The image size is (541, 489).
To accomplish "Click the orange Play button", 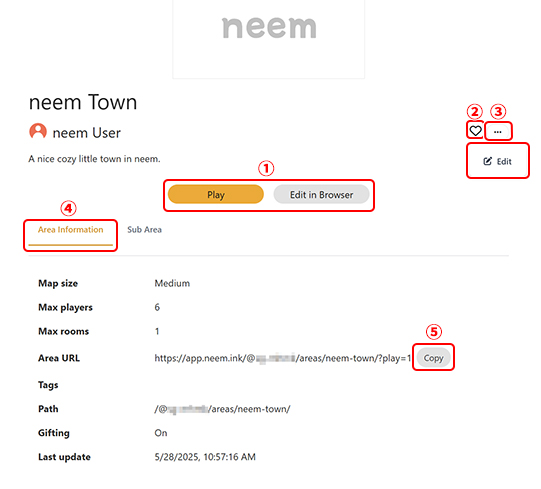I will click(216, 195).
